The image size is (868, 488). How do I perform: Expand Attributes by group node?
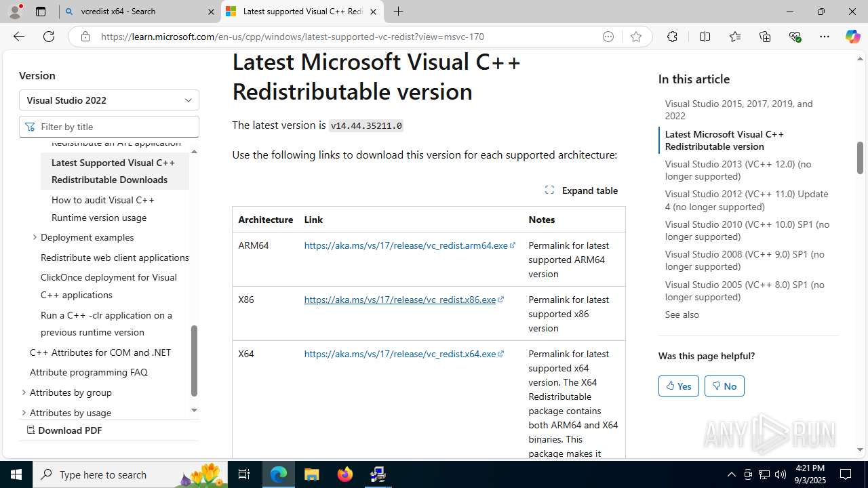[x=24, y=392]
